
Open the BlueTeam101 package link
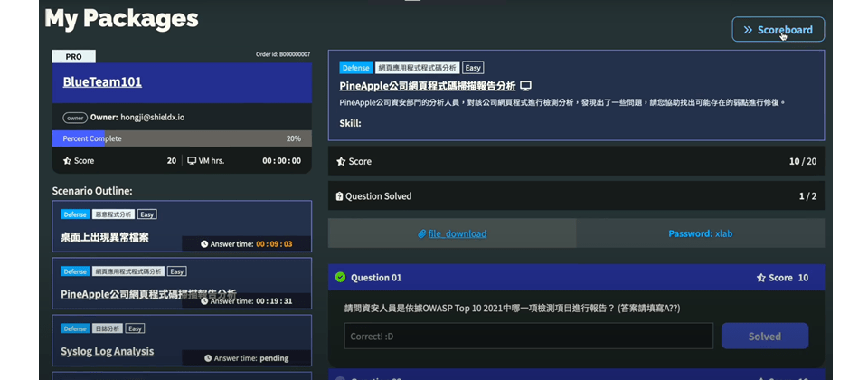102,82
